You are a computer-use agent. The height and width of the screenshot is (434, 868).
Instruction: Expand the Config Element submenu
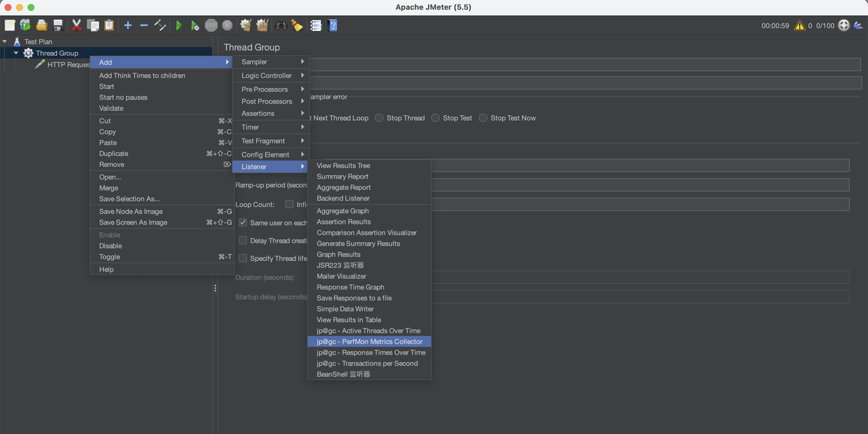271,154
